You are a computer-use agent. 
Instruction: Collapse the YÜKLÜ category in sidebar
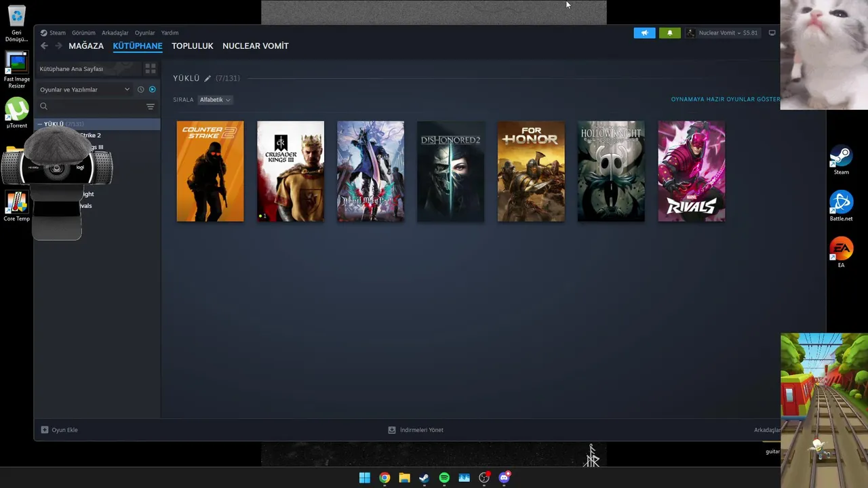[x=40, y=124]
